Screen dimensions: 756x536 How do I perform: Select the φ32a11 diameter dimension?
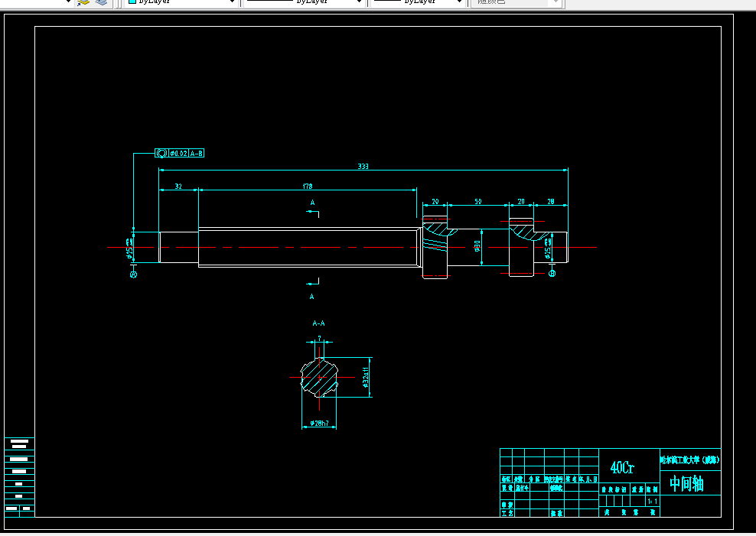click(366, 378)
